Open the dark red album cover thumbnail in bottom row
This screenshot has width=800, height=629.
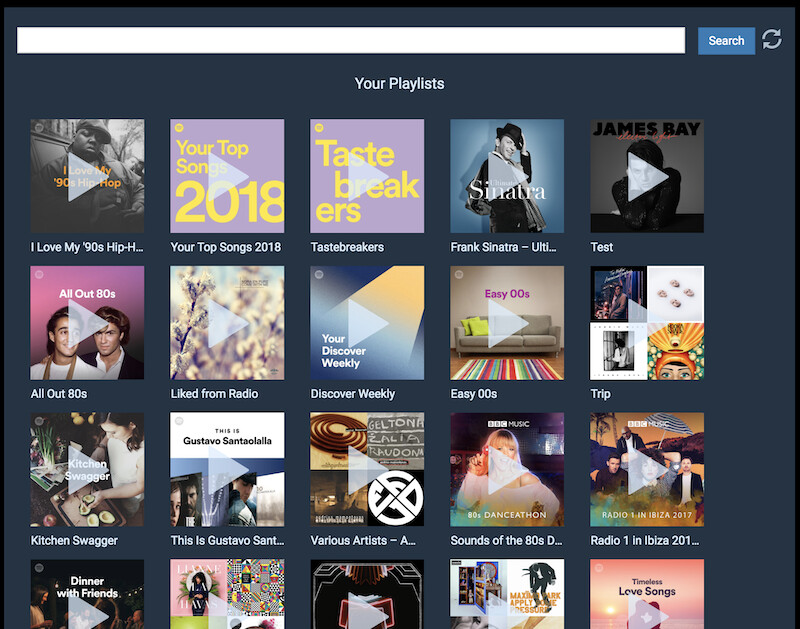367,594
